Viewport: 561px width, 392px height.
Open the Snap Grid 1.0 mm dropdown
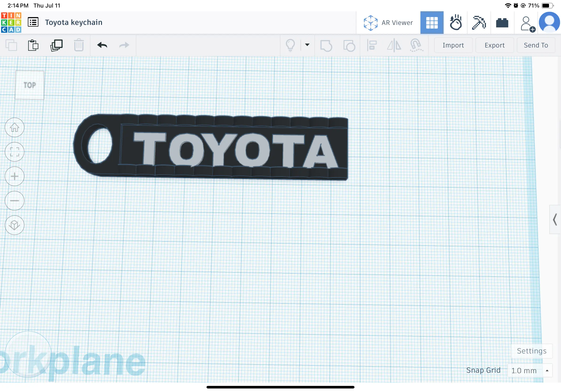(530, 370)
